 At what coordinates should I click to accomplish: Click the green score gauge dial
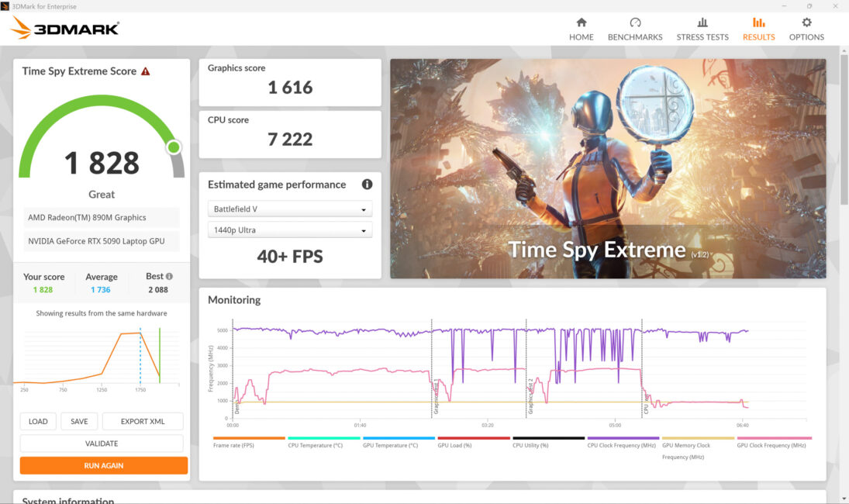tap(102, 136)
